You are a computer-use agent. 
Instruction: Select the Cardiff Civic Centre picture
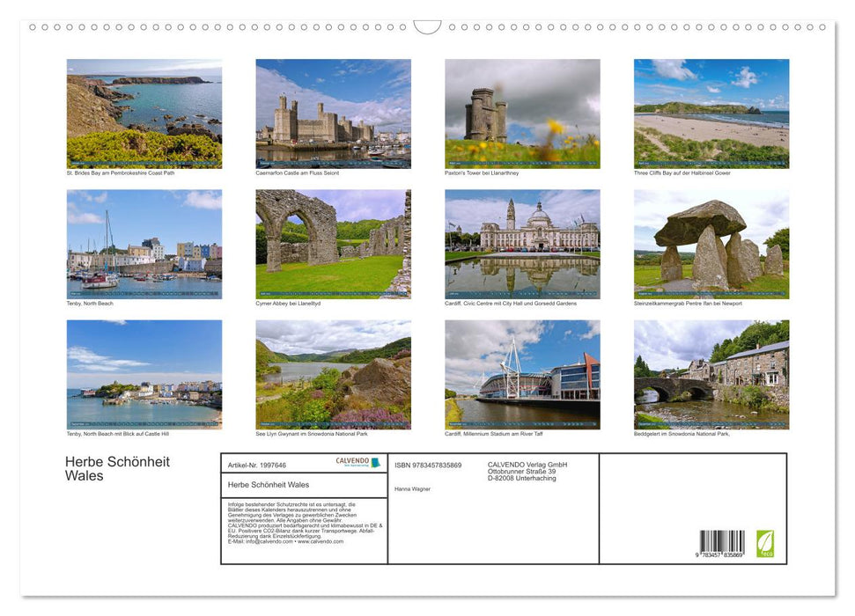point(522,243)
